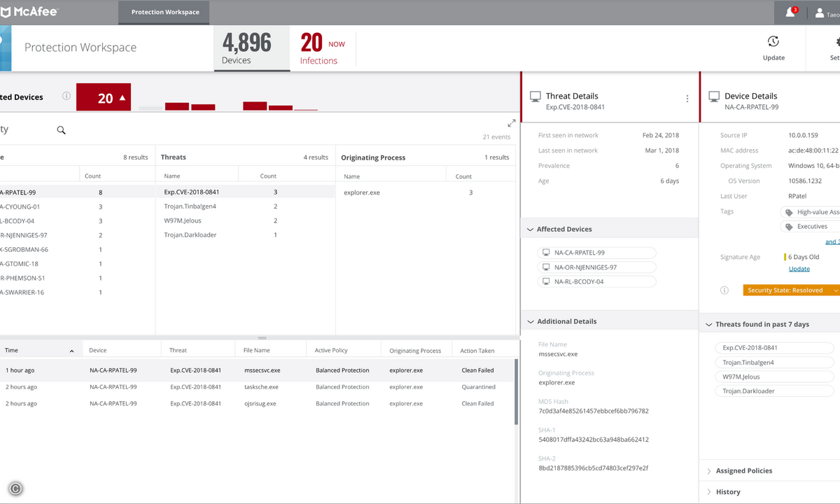Sort events by Time column
Image resolution: width=840 pixels, height=504 pixels.
point(41,350)
